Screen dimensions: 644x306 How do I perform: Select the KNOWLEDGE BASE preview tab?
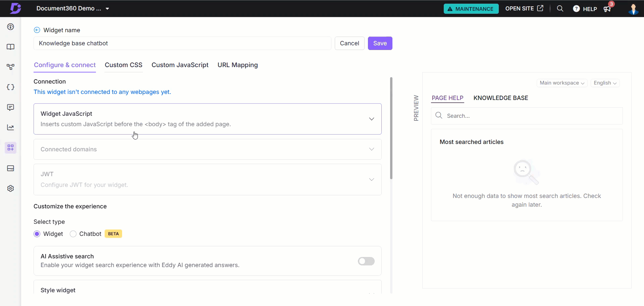coord(501,98)
